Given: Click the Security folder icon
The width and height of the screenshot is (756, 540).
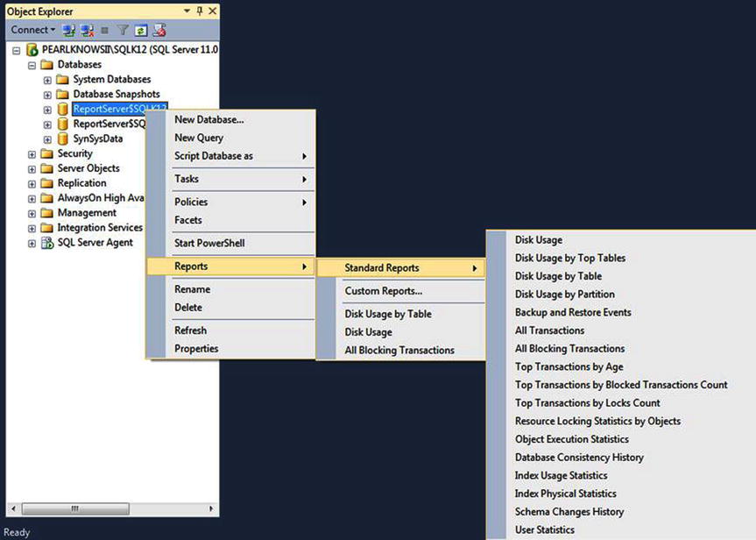Looking at the screenshot, I should tap(46, 153).
